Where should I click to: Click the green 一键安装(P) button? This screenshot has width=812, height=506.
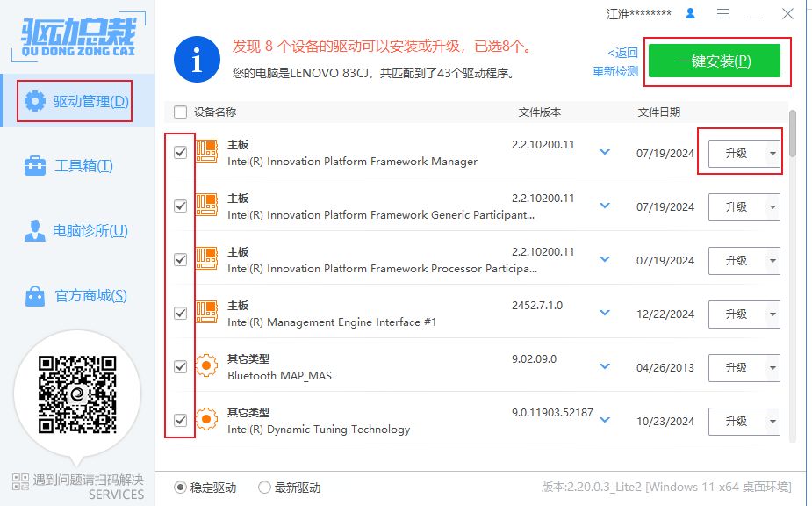[714, 61]
